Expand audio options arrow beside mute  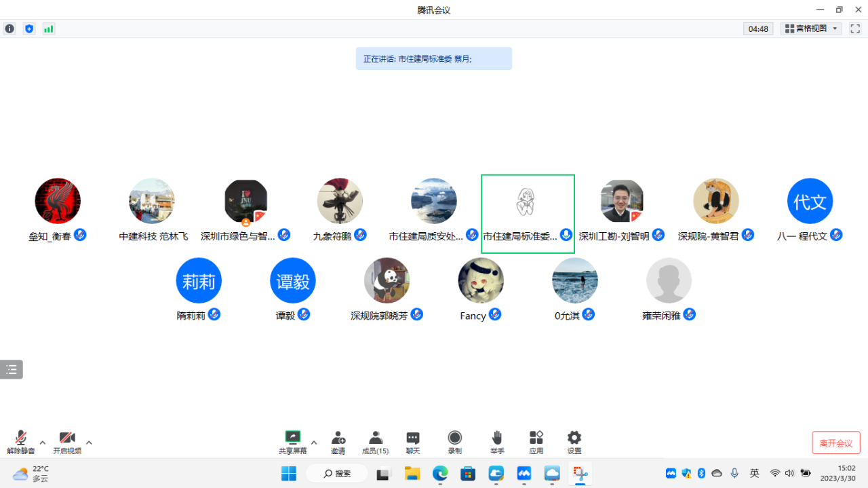[x=43, y=443]
